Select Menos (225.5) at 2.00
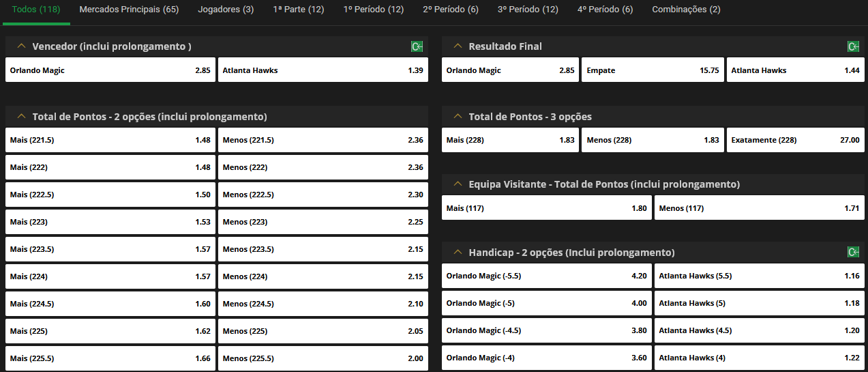The height and width of the screenshot is (372, 868). pyautogui.click(x=323, y=358)
